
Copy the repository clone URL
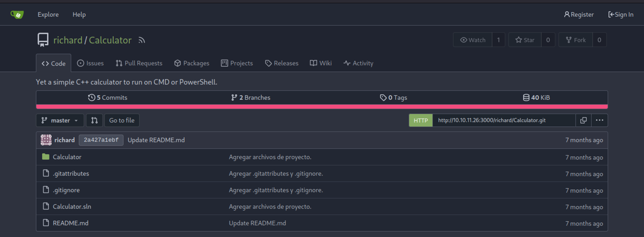[583, 120]
